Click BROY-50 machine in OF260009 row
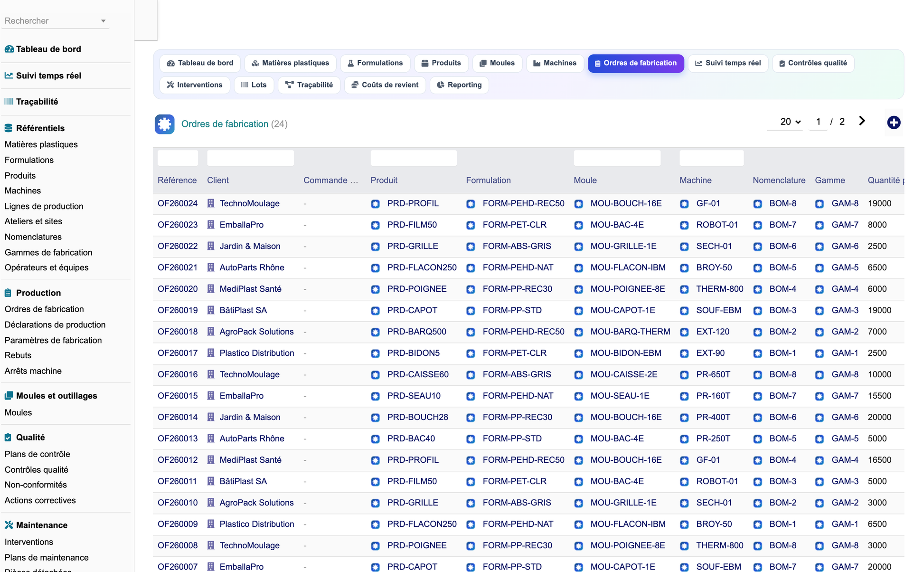This screenshot has width=924, height=572. (x=714, y=524)
